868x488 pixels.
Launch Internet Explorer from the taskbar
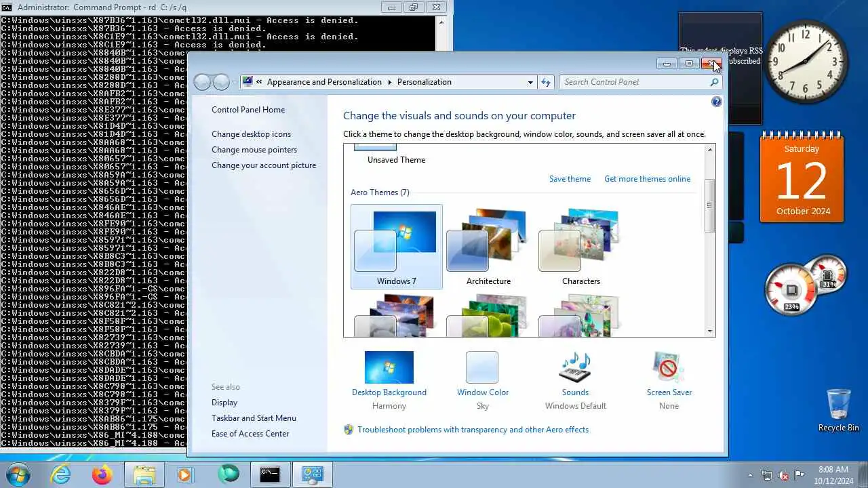pyautogui.click(x=61, y=474)
